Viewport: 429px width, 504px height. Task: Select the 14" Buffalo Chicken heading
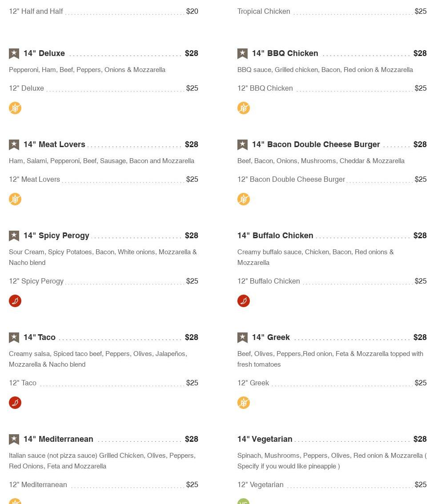(275, 236)
